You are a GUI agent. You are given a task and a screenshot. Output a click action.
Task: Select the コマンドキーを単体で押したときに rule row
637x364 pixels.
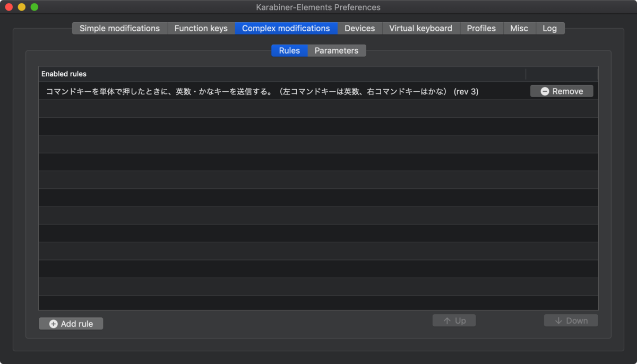point(318,91)
